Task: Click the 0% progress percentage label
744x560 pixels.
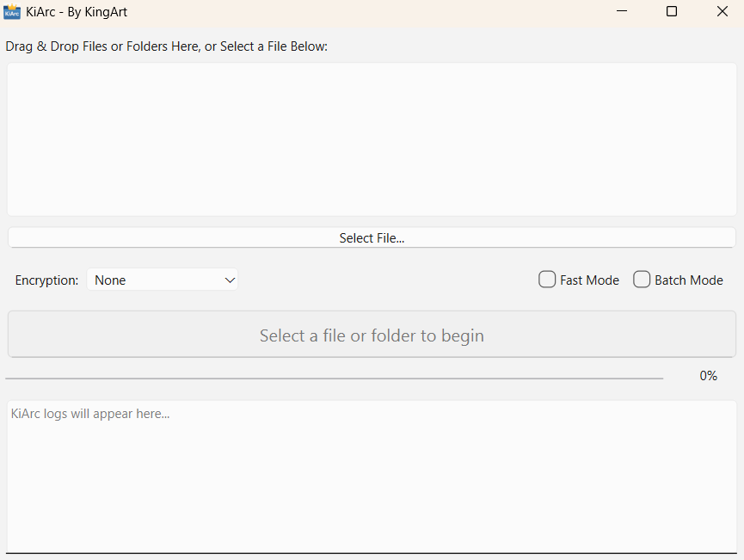Action: [x=708, y=376]
